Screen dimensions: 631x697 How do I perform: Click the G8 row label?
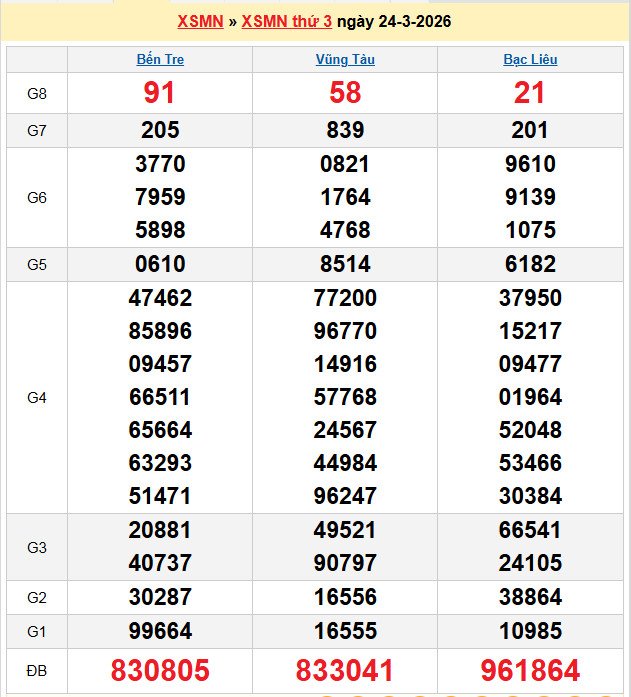tap(37, 93)
